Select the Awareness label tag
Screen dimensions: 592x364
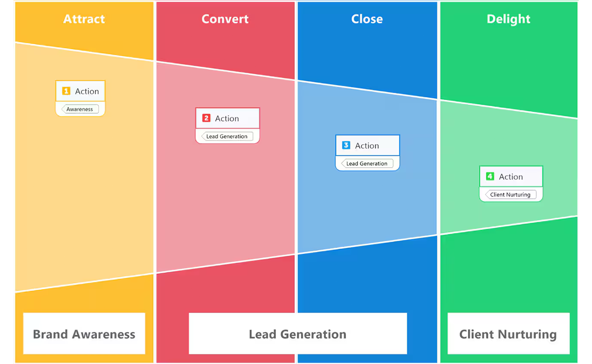pyautogui.click(x=80, y=109)
